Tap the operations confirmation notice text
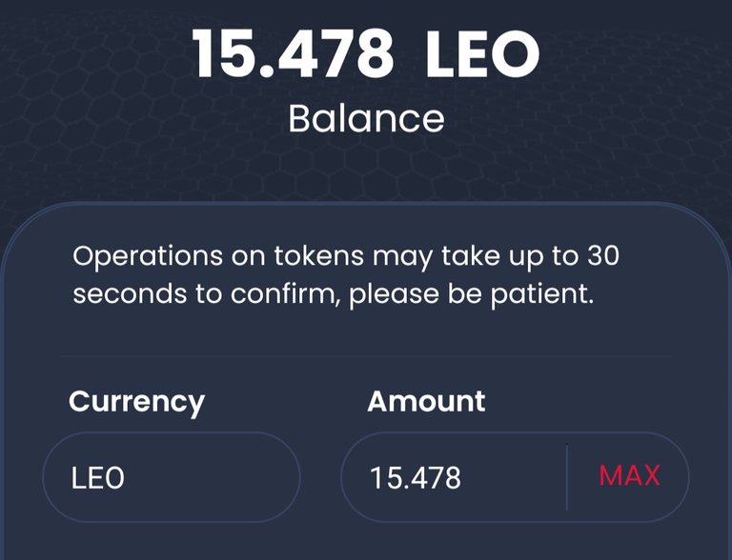The height and width of the screenshot is (560, 732). coord(346,275)
